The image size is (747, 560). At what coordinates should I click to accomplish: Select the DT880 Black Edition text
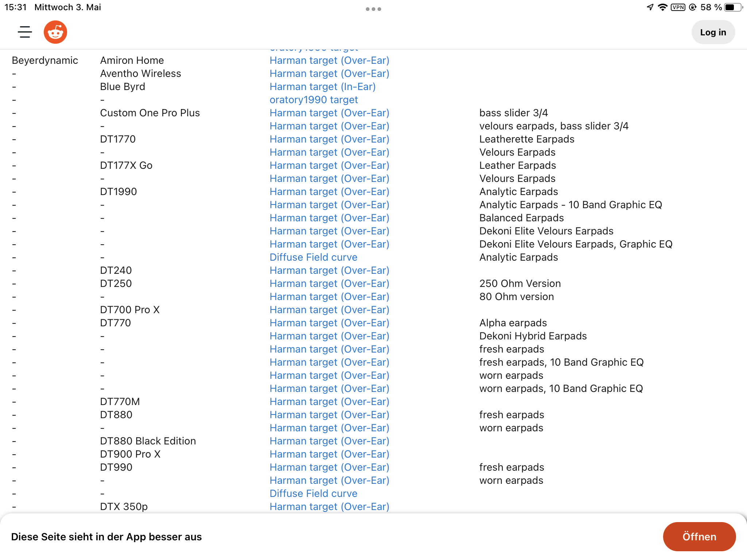(148, 441)
